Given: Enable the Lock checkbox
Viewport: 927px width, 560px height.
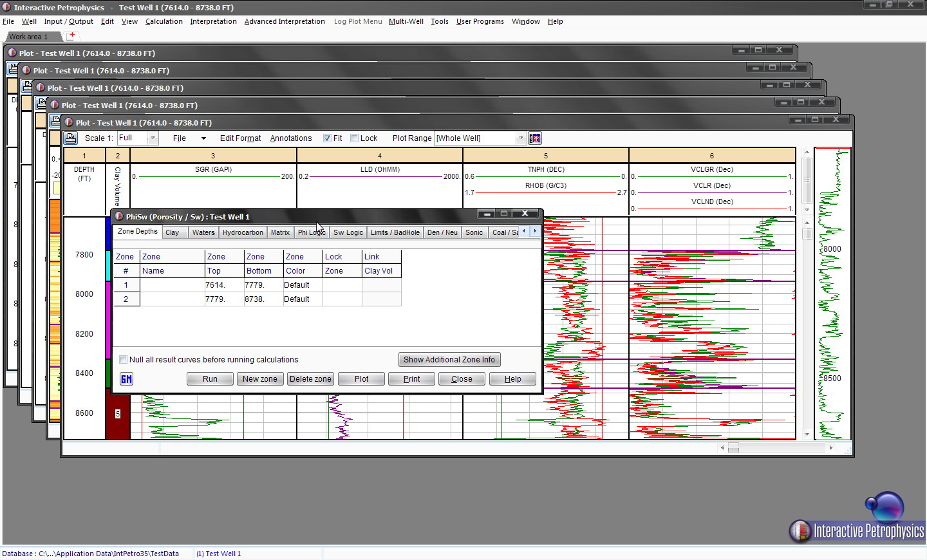Looking at the screenshot, I should 354,138.
